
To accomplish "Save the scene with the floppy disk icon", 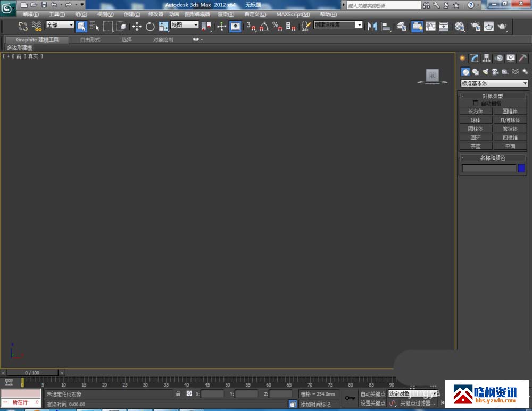I will 44,5.
